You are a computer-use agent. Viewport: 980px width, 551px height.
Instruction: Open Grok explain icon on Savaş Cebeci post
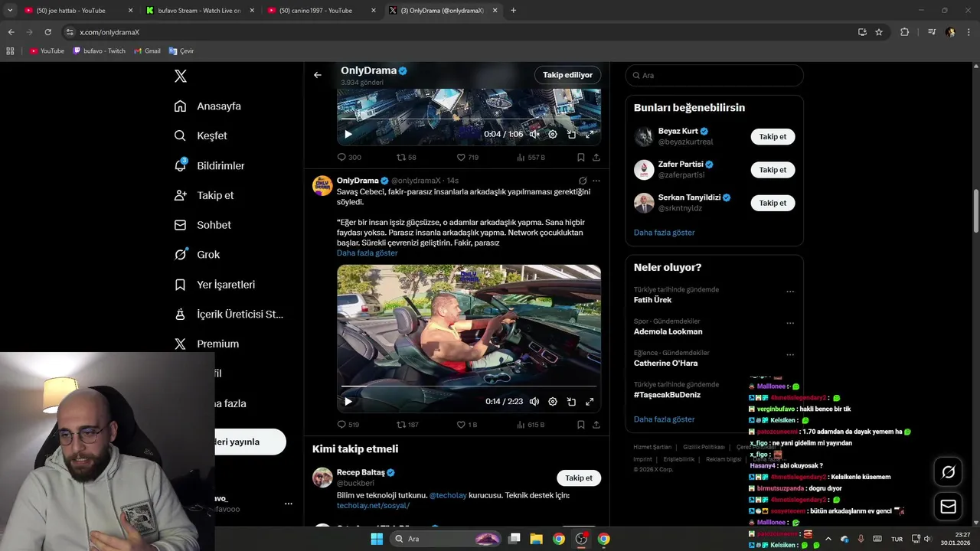tap(583, 181)
